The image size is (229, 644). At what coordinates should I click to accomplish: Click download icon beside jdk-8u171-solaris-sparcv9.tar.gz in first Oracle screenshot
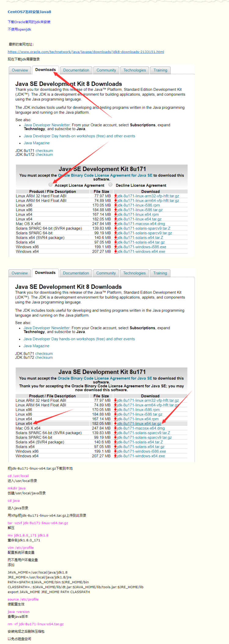[x=116, y=233]
